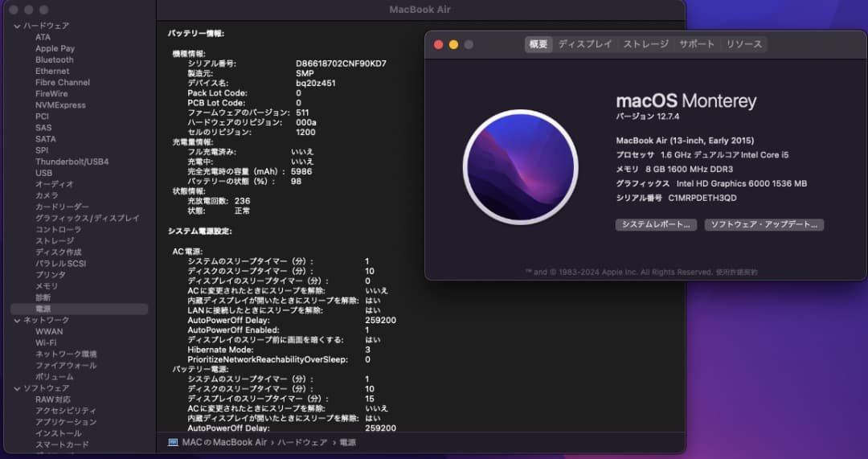Click 電源 in the bottom path bar

click(x=348, y=442)
